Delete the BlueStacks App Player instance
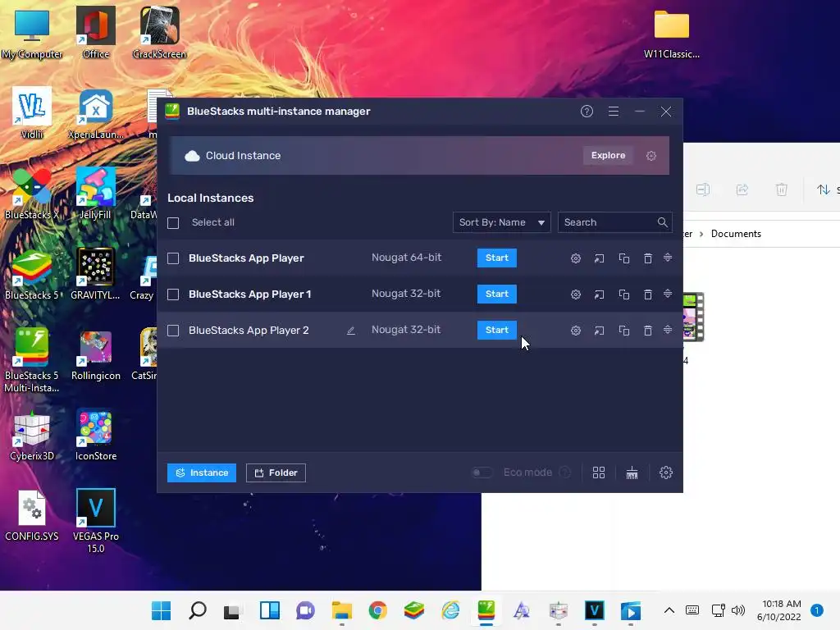 648,258
